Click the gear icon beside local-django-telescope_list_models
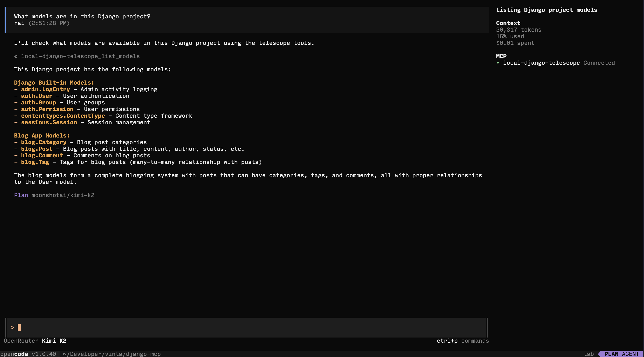Screen dimensions: 644x357 (16, 56)
